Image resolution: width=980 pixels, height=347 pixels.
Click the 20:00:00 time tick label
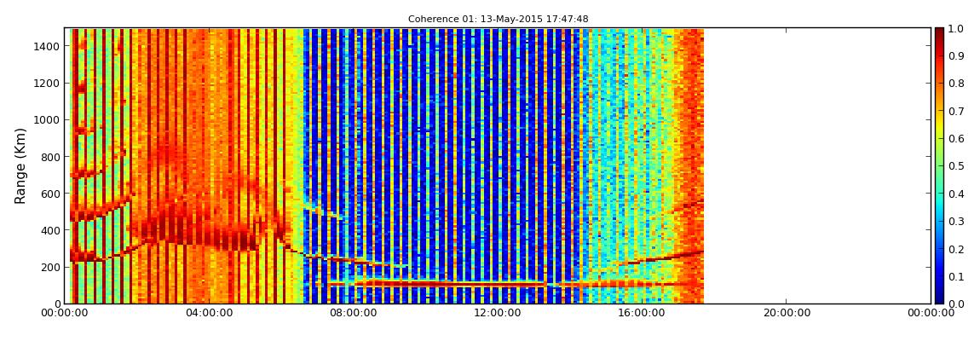tap(787, 313)
